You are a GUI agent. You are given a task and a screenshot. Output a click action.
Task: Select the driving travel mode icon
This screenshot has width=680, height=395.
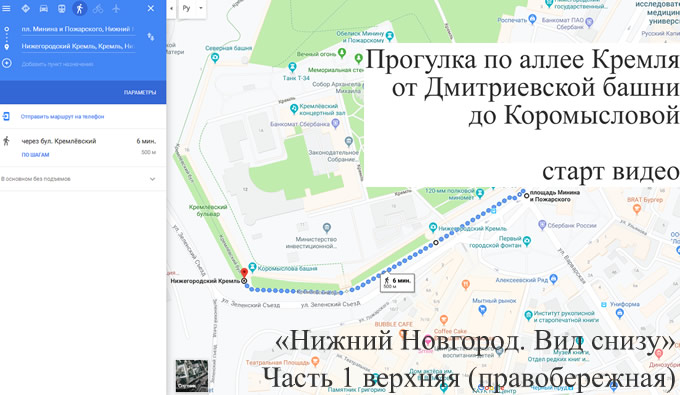point(44,8)
